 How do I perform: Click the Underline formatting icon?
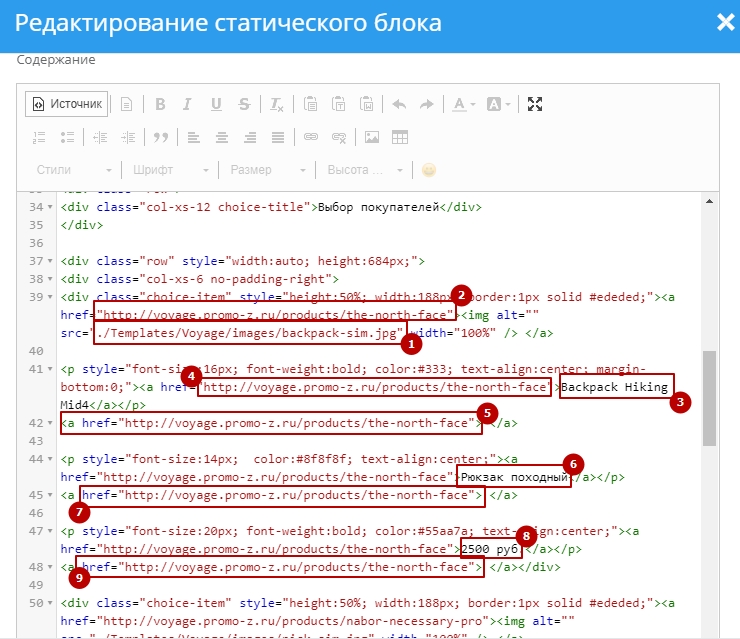click(216, 104)
